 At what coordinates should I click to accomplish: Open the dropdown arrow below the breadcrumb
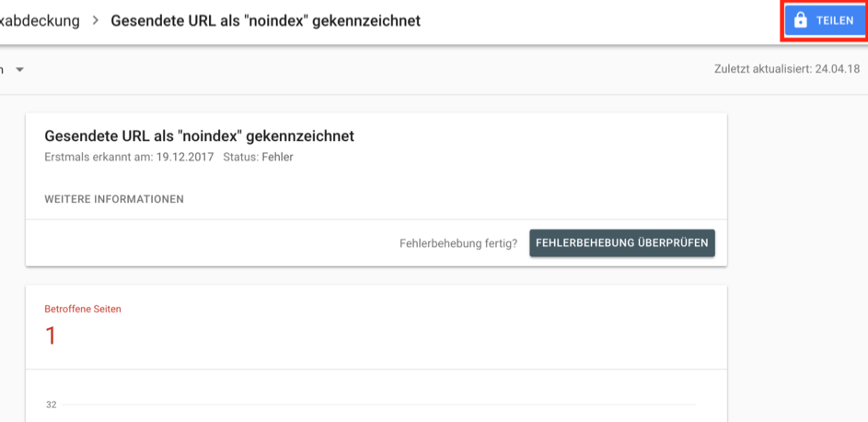[x=20, y=70]
